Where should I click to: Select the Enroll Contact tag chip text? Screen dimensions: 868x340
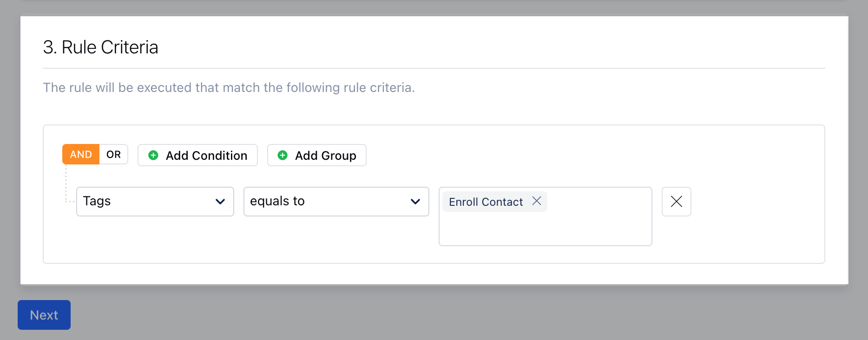pos(486,202)
